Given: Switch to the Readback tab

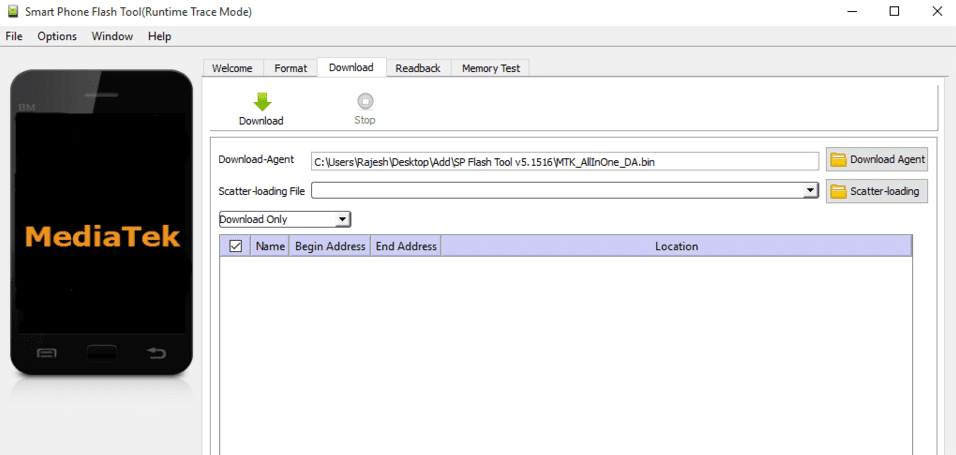Looking at the screenshot, I should click(x=418, y=68).
